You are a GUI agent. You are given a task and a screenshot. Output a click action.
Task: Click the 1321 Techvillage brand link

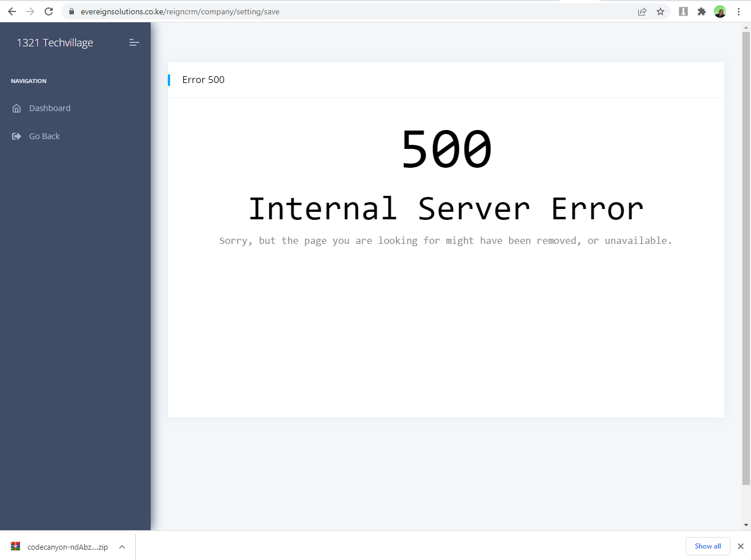(x=55, y=43)
